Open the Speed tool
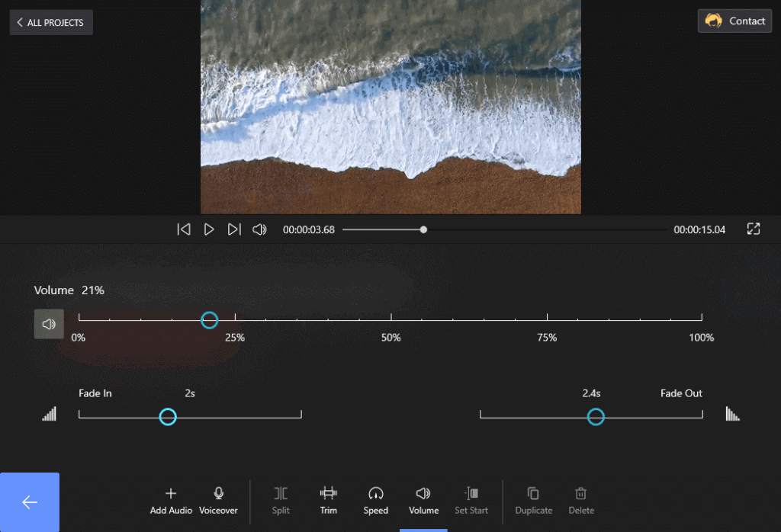 click(x=375, y=502)
